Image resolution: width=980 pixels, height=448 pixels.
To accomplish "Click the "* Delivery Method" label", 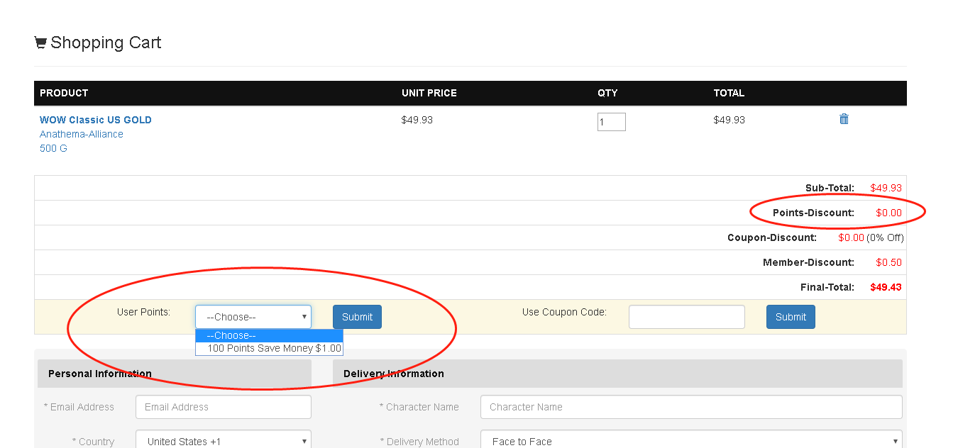I will click(x=419, y=442).
